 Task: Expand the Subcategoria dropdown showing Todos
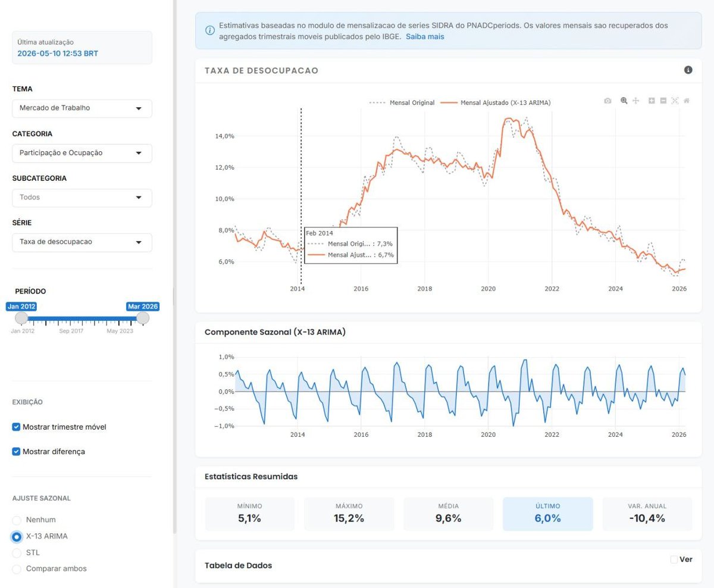click(x=82, y=198)
